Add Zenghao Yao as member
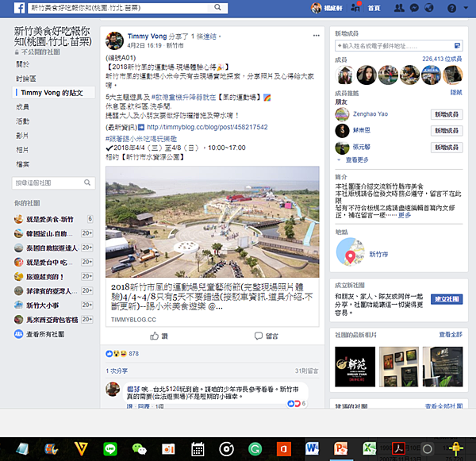The image size is (476, 461). [x=447, y=114]
